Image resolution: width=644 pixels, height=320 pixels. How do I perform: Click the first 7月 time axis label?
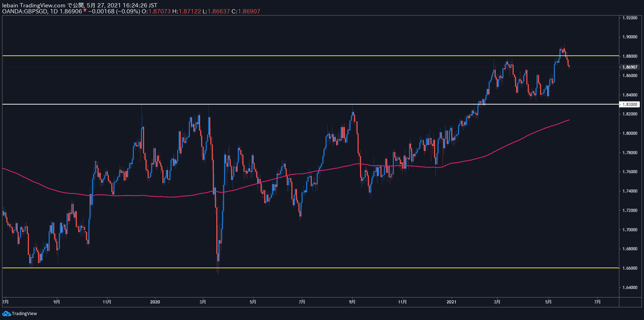[x=6, y=302]
